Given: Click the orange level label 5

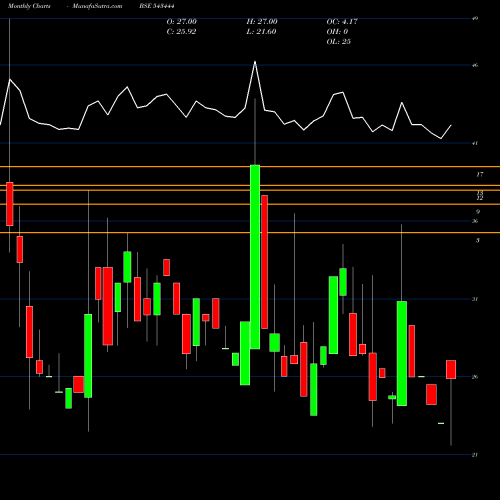Looking at the screenshot, I should (478, 240).
